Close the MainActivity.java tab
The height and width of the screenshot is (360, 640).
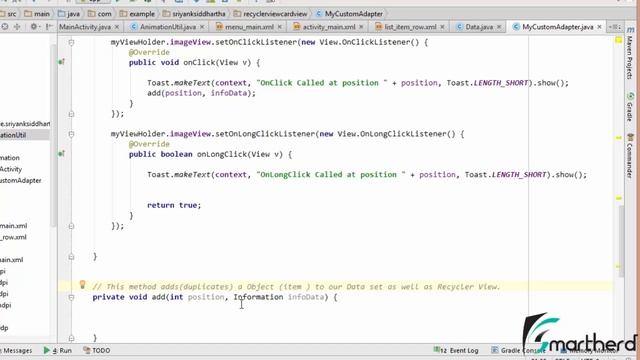tap(117, 27)
